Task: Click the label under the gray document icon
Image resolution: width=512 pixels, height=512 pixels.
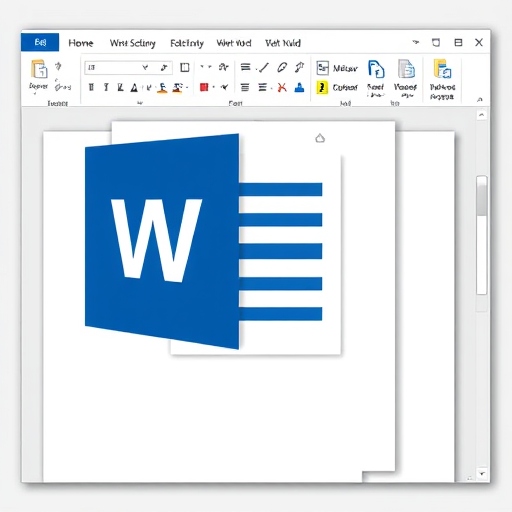Action: click(405, 90)
